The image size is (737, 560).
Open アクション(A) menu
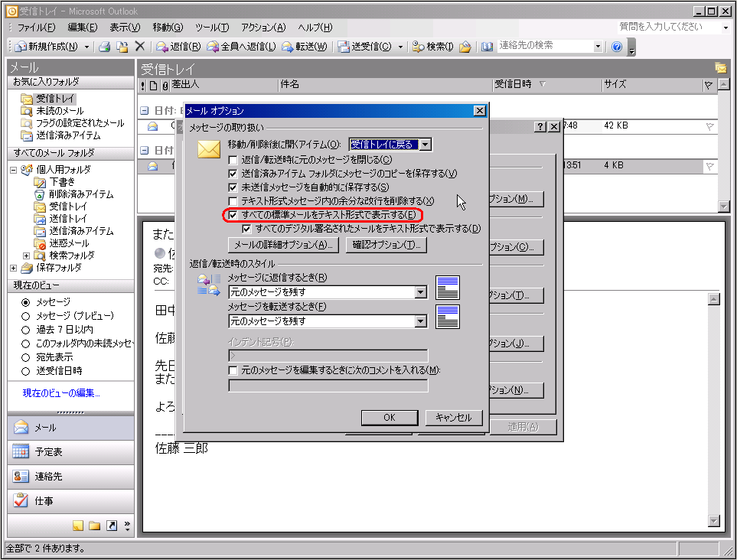(x=263, y=28)
